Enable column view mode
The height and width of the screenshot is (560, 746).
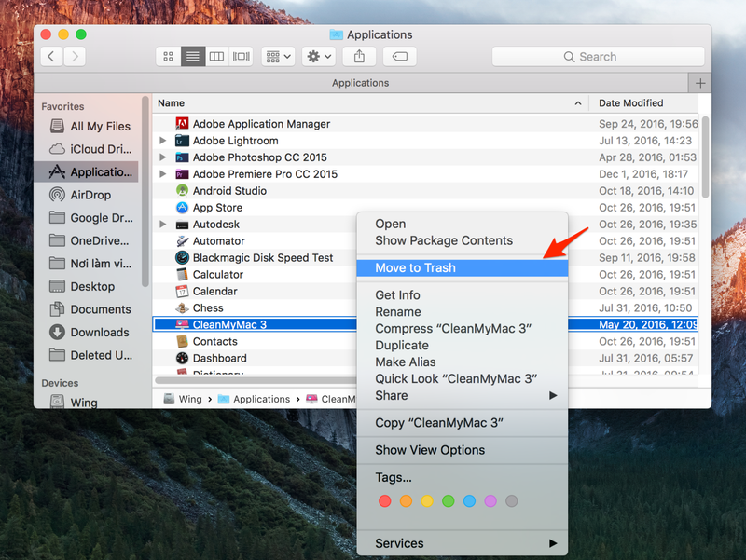(x=215, y=56)
